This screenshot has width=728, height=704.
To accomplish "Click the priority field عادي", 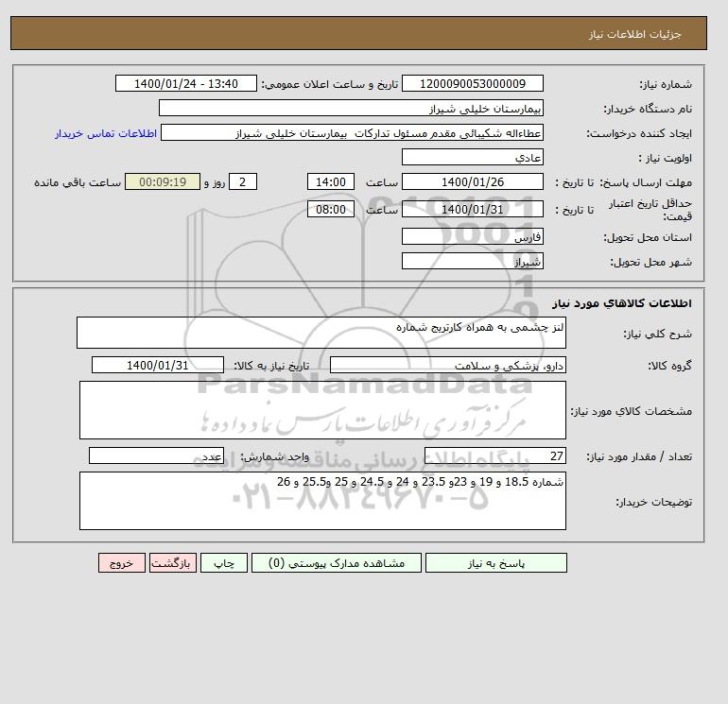I will pos(472,157).
